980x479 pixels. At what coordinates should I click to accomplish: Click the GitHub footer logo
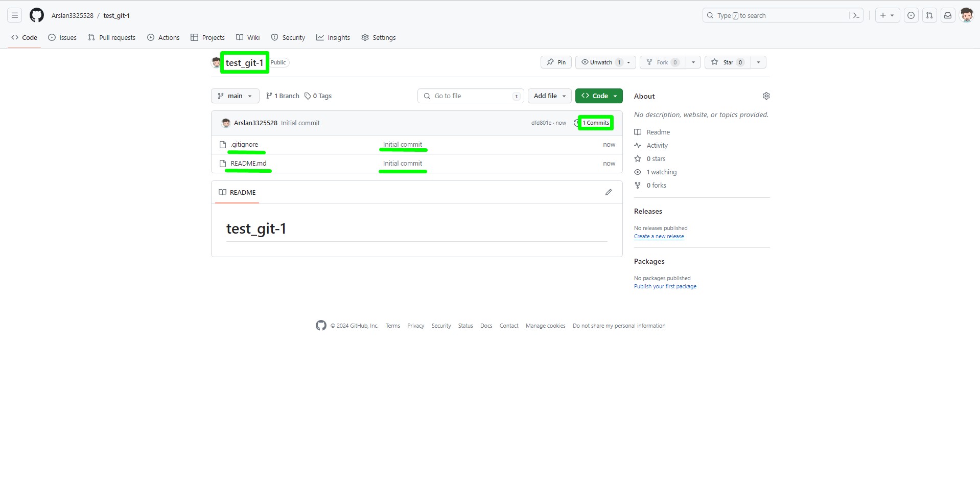321,326
